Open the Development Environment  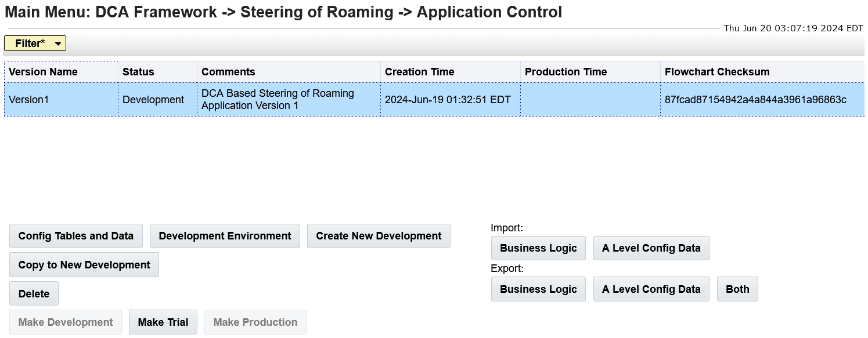pyautogui.click(x=225, y=236)
